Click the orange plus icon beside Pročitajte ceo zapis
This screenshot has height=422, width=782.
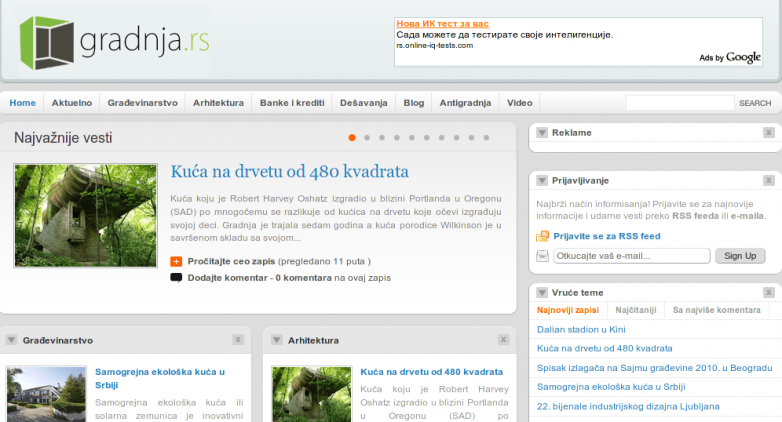pos(176,261)
